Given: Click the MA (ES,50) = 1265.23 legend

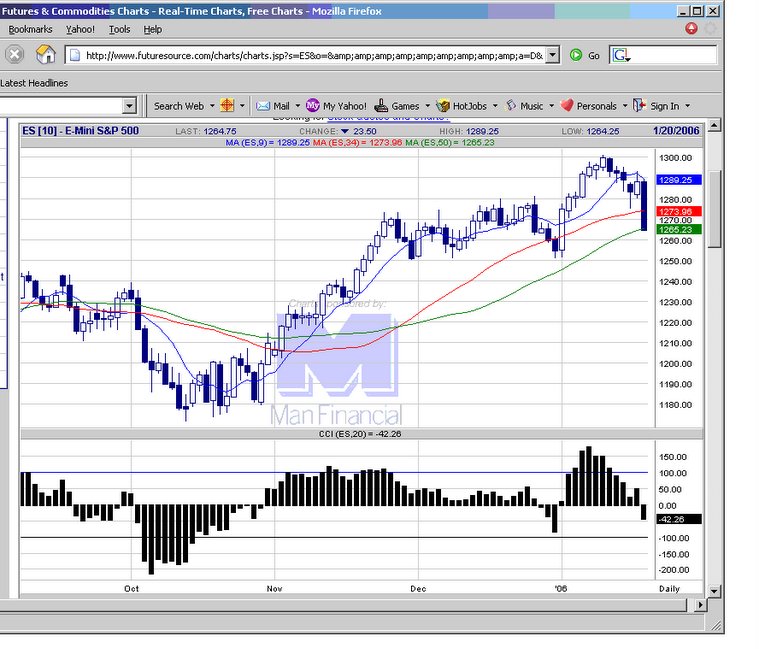Looking at the screenshot, I should click(x=450, y=143).
